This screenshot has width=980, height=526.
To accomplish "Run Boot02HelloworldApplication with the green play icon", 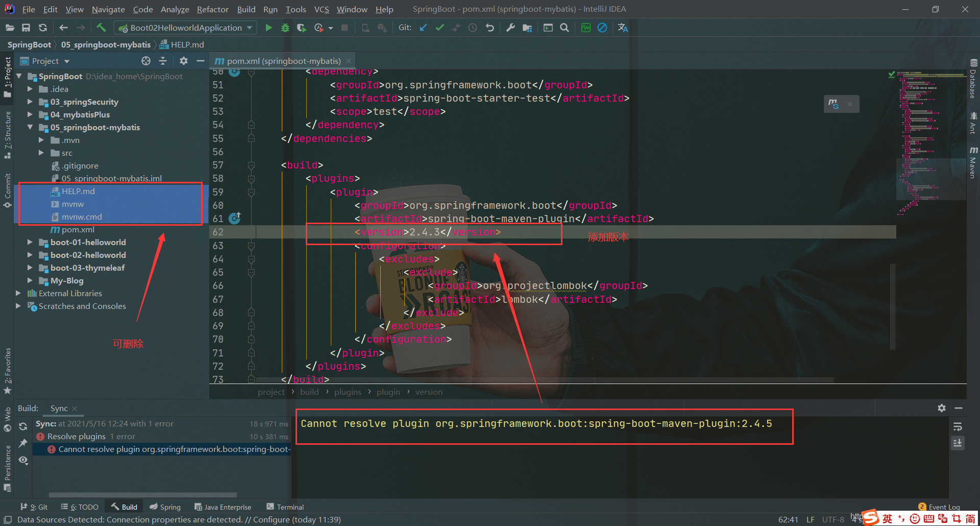I will point(268,28).
